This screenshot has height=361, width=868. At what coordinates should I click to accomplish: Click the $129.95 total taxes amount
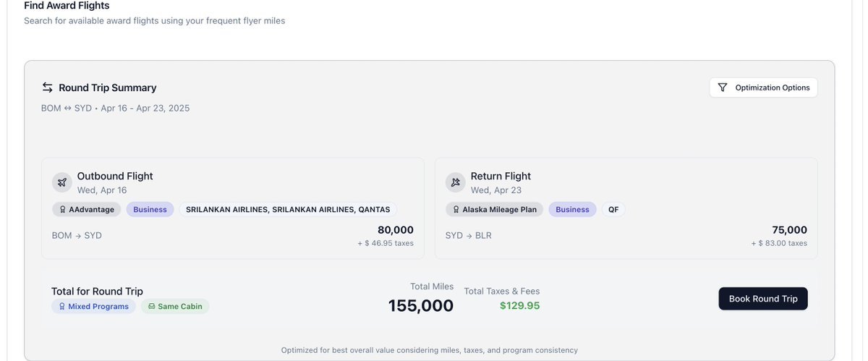point(519,306)
